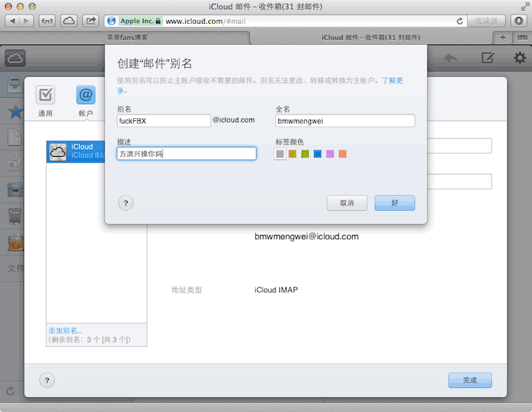The image size is (532, 412).
Task: Choose the blue label color
Action: [318, 154]
